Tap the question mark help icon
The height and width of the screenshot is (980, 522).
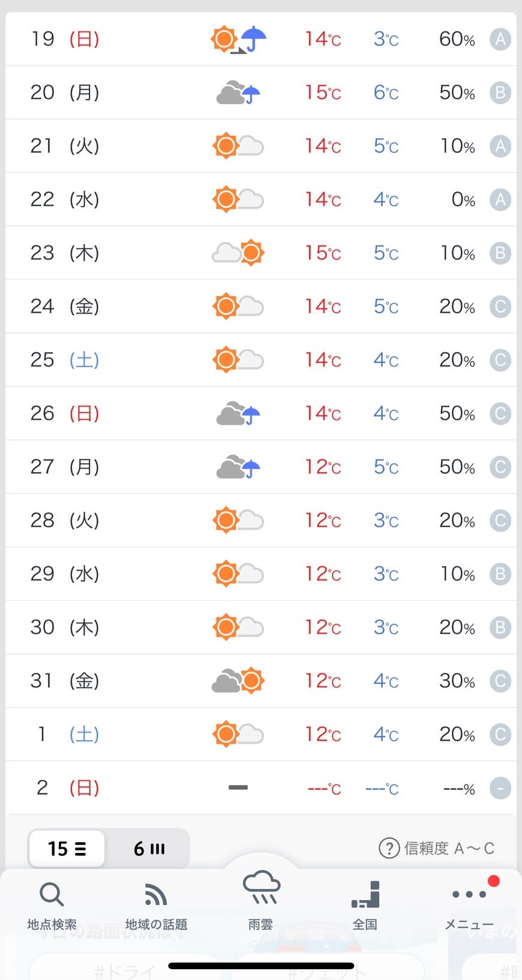389,848
